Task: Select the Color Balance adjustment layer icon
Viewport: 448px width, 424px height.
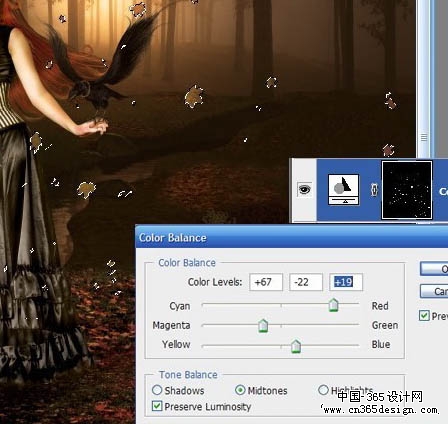Action: 344,189
